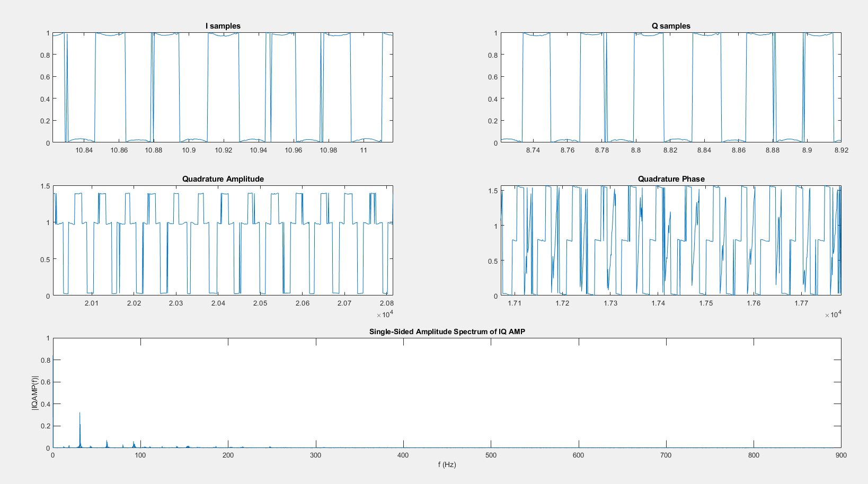
Task: Click the tallest spectral peak near 30 Hz
Action: tap(80, 424)
